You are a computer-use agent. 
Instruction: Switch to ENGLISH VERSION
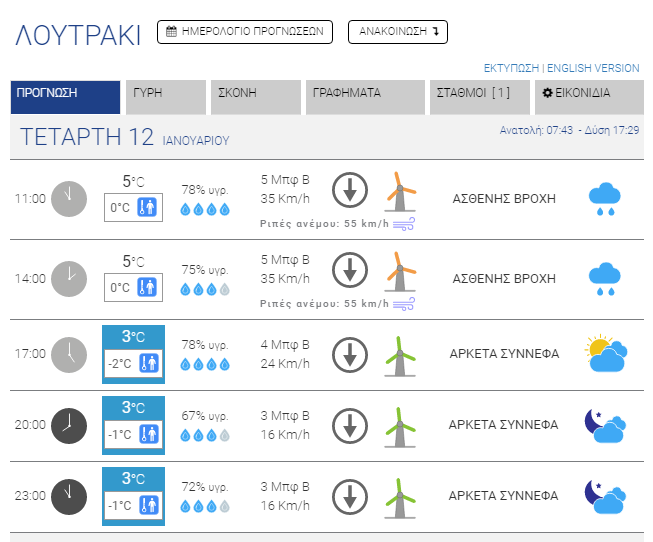pos(593,68)
